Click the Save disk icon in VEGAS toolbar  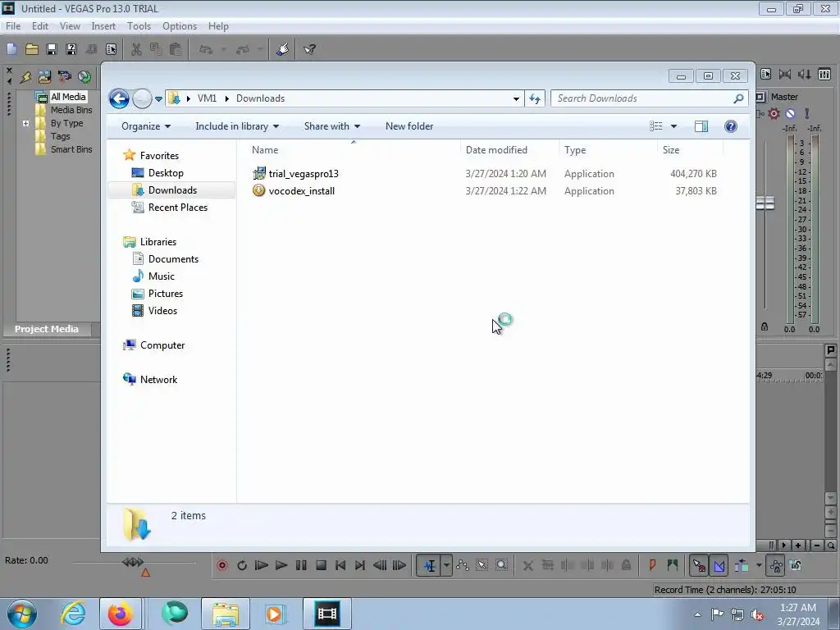click(x=52, y=49)
